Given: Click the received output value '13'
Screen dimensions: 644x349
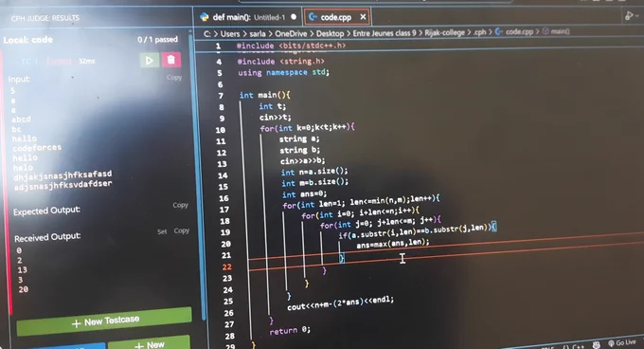Looking at the screenshot, I should 22,269.
